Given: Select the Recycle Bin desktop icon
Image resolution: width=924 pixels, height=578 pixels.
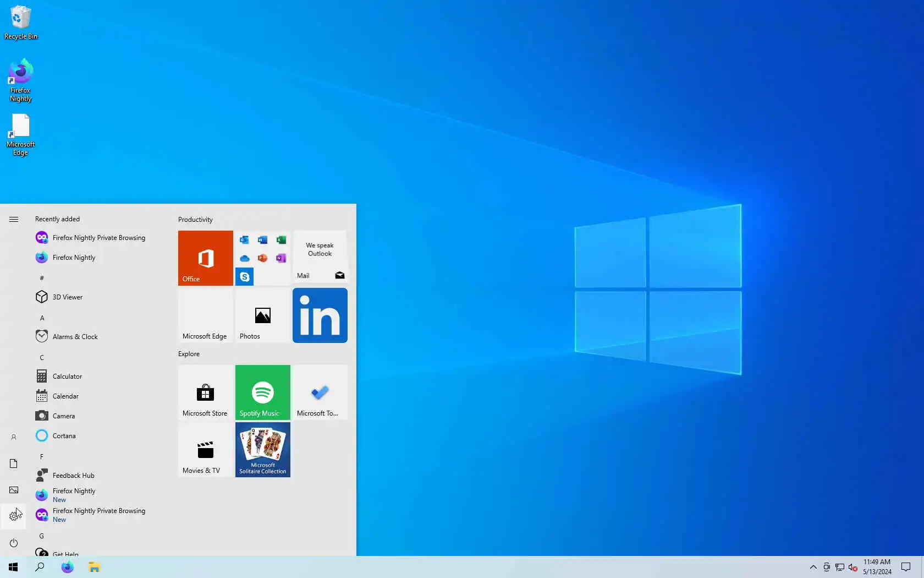Looking at the screenshot, I should tap(21, 23).
